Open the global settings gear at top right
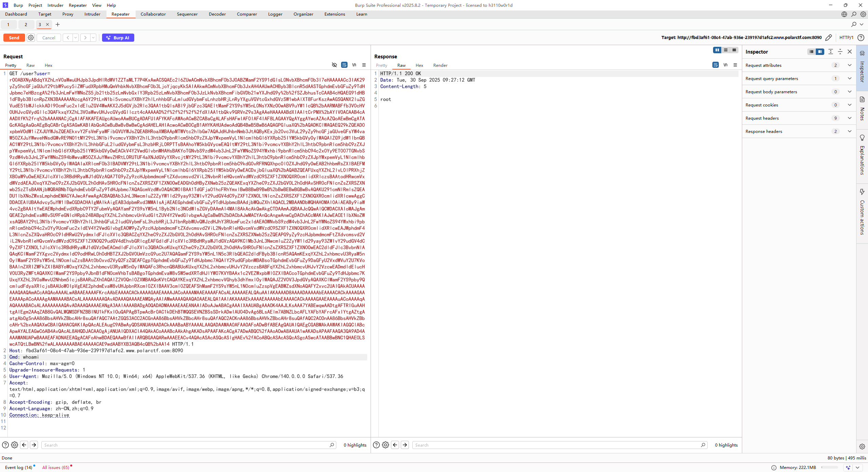This screenshot has width=868, height=472. coord(863,14)
